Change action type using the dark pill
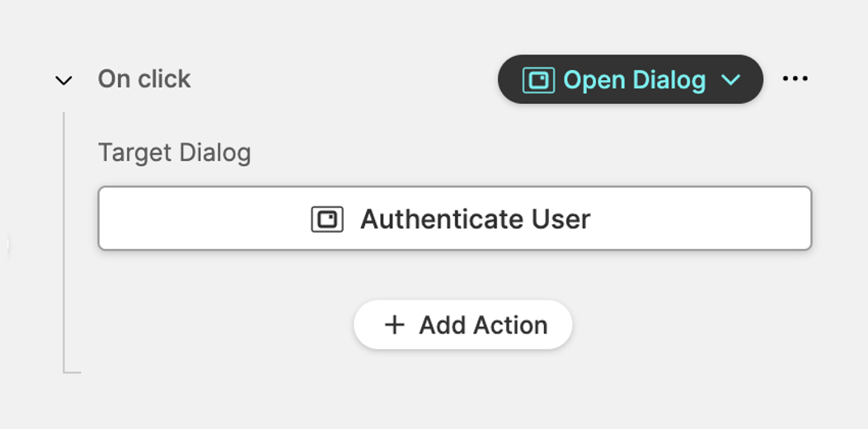Viewport: 868px width, 429px height. tap(630, 80)
